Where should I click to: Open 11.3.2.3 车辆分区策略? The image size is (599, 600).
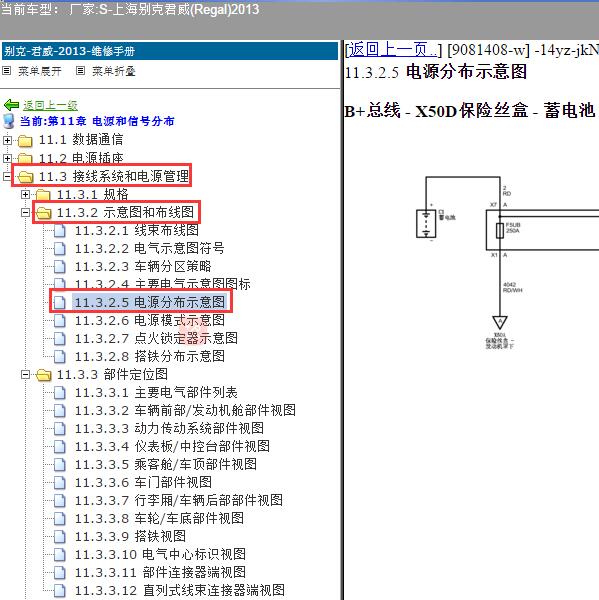143,267
